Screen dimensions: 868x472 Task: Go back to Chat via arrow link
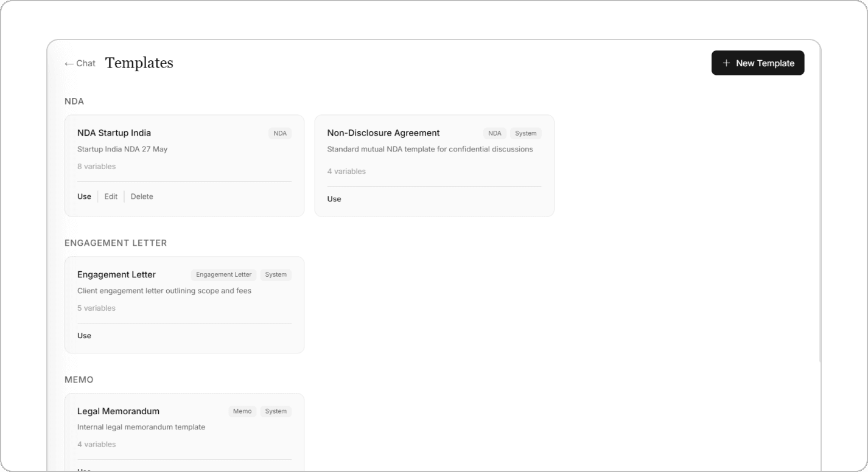pyautogui.click(x=80, y=63)
